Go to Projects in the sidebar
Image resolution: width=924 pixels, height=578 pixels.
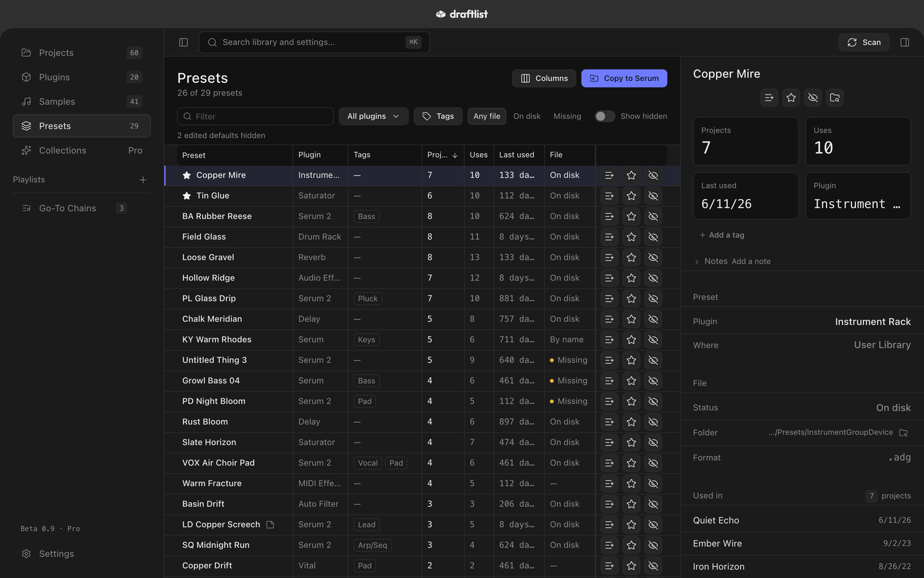click(x=81, y=53)
